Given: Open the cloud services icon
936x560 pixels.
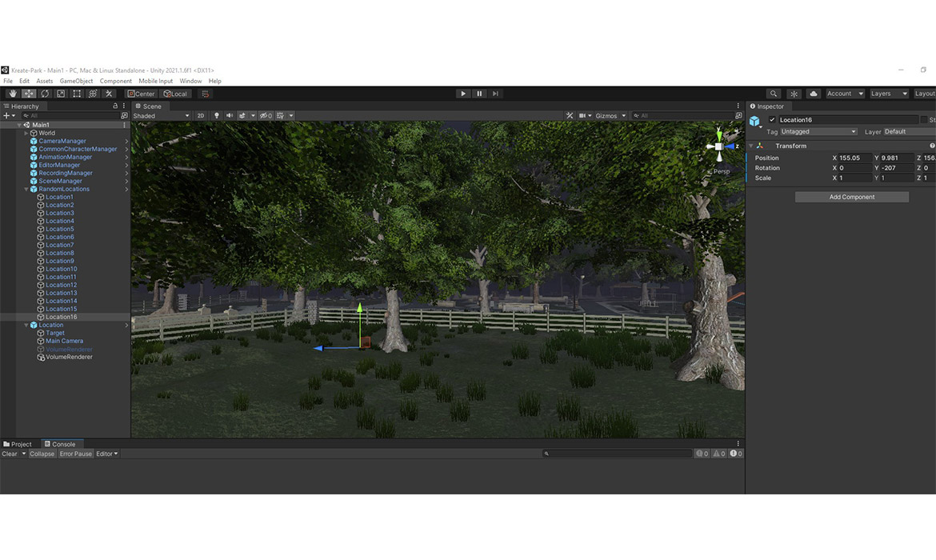Looking at the screenshot, I should (814, 94).
